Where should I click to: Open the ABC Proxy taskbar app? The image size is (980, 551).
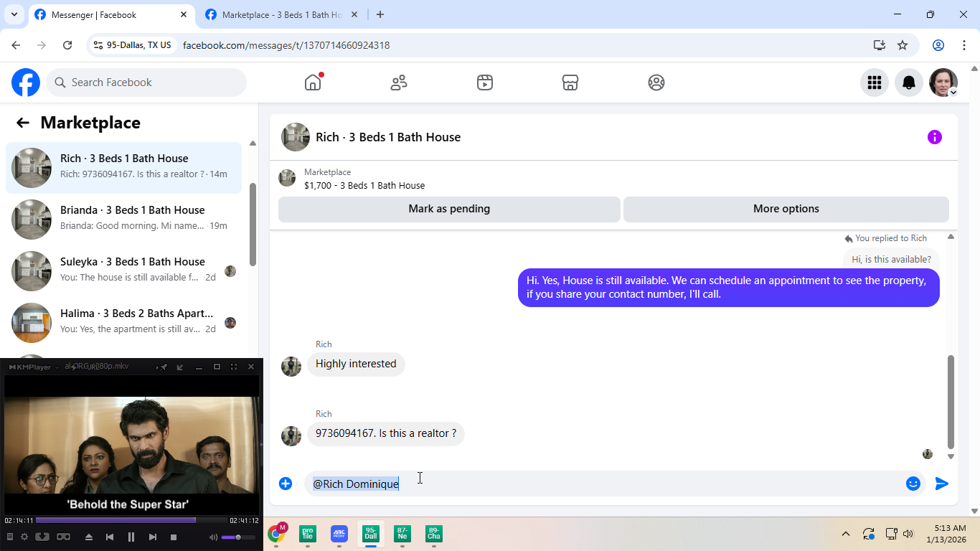click(x=339, y=534)
